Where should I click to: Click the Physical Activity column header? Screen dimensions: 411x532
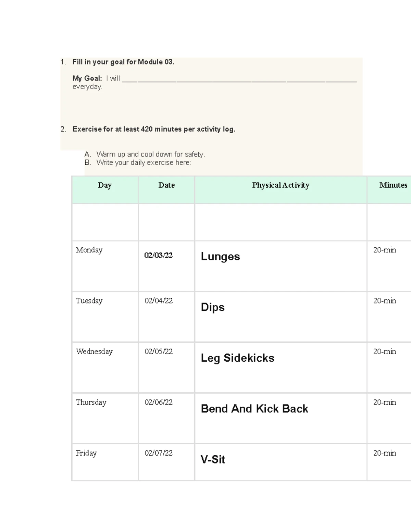click(x=281, y=185)
